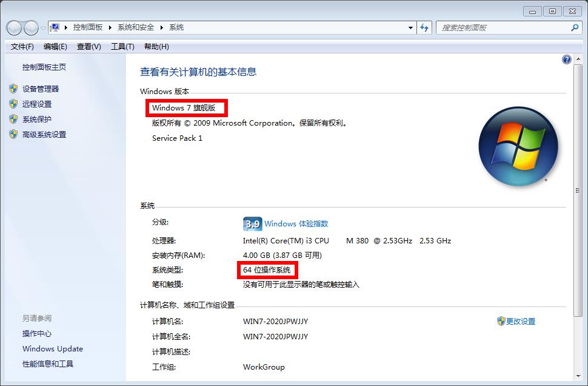The width and height of the screenshot is (588, 386).
Task: Click 更改设置 link
Action: pos(521,322)
